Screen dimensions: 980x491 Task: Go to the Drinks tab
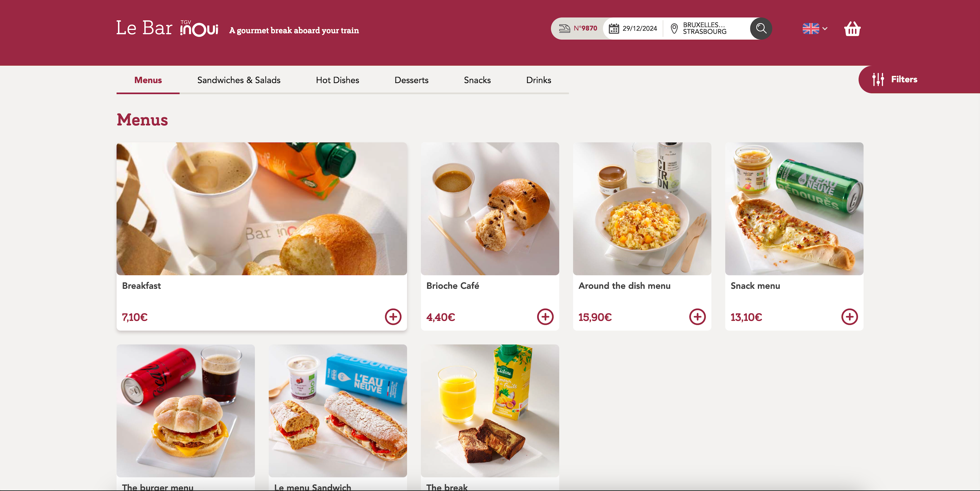[x=538, y=80]
